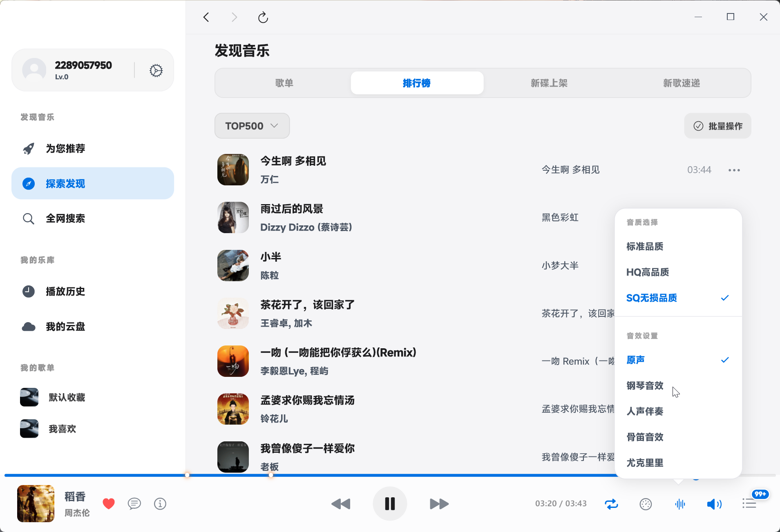Click the 稻香 album cover thumbnail
Screen dimensions: 780x532
click(x=36, y=503)
